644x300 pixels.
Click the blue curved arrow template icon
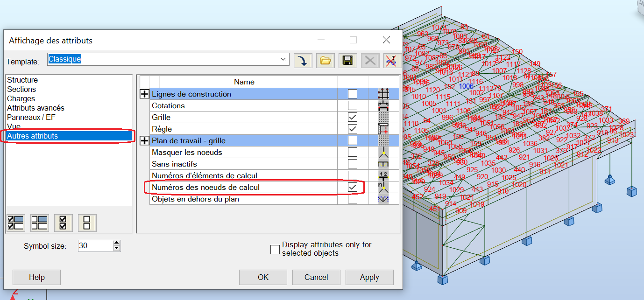(x=303, y=60)
